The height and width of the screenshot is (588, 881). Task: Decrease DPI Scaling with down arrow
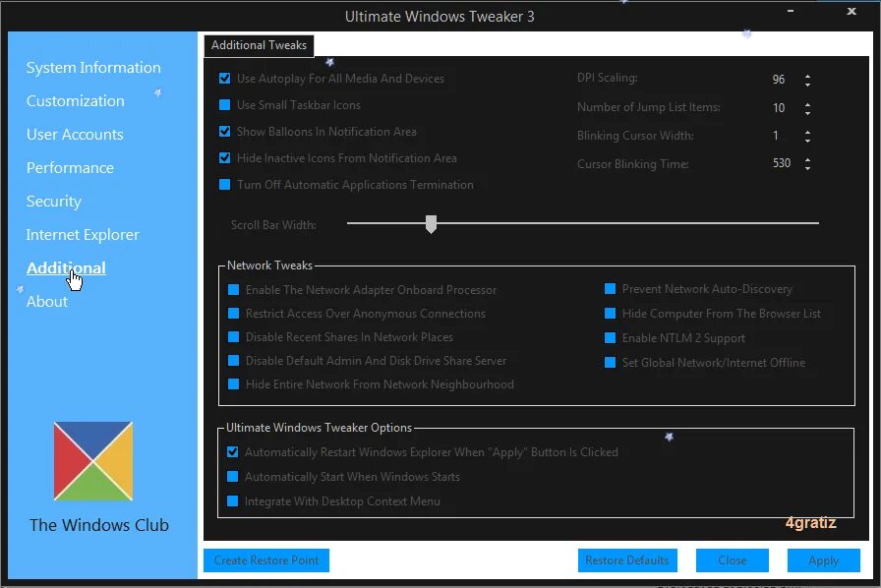(807, 85)
